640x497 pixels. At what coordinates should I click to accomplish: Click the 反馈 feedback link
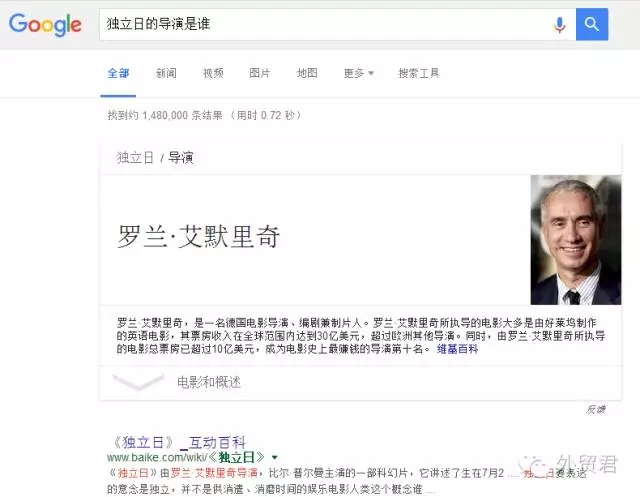pos(596,410)
